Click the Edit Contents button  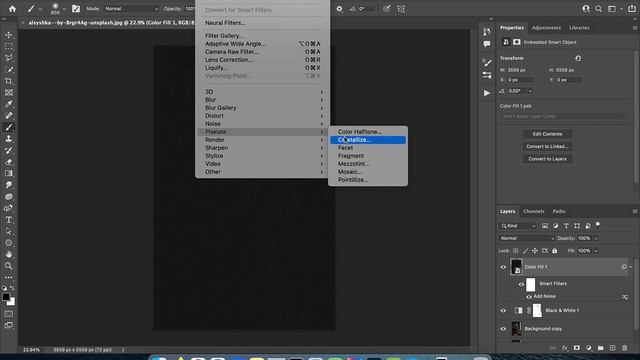547,134
